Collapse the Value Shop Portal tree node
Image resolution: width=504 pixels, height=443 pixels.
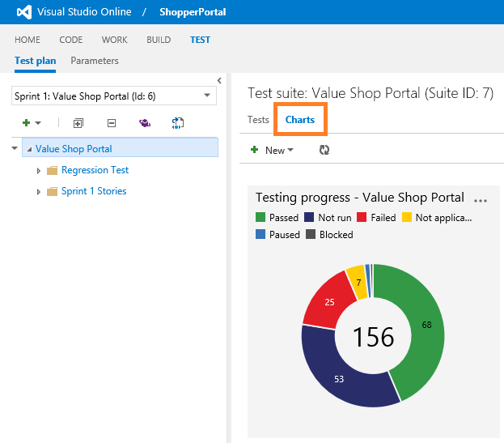[29, 149]
